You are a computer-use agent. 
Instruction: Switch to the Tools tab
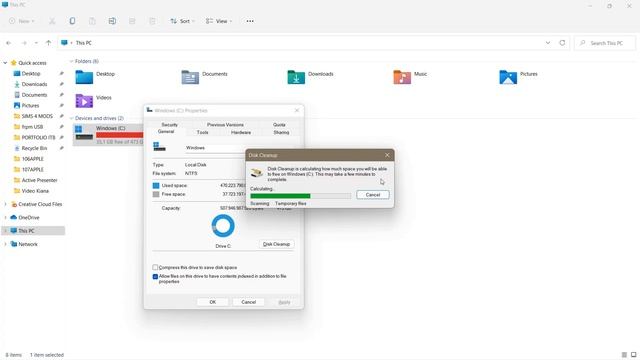202,132
